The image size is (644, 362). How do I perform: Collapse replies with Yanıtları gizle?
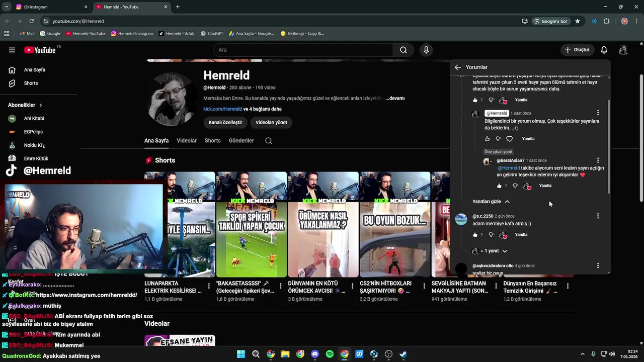coord(491,202)
